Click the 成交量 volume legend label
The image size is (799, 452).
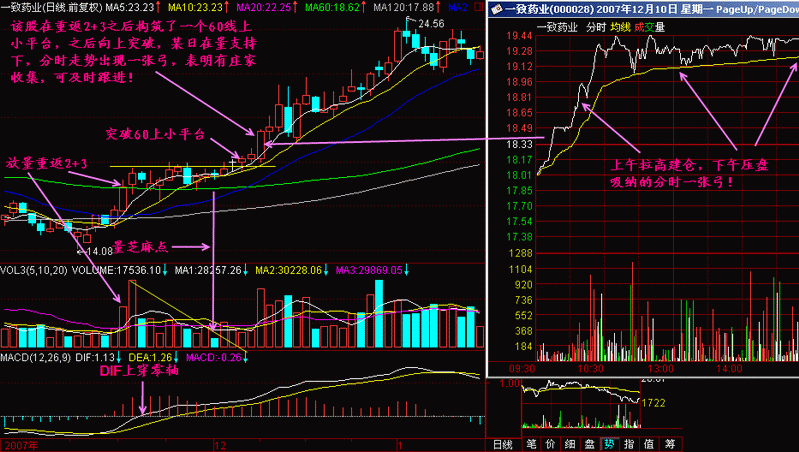pos(650,28)
